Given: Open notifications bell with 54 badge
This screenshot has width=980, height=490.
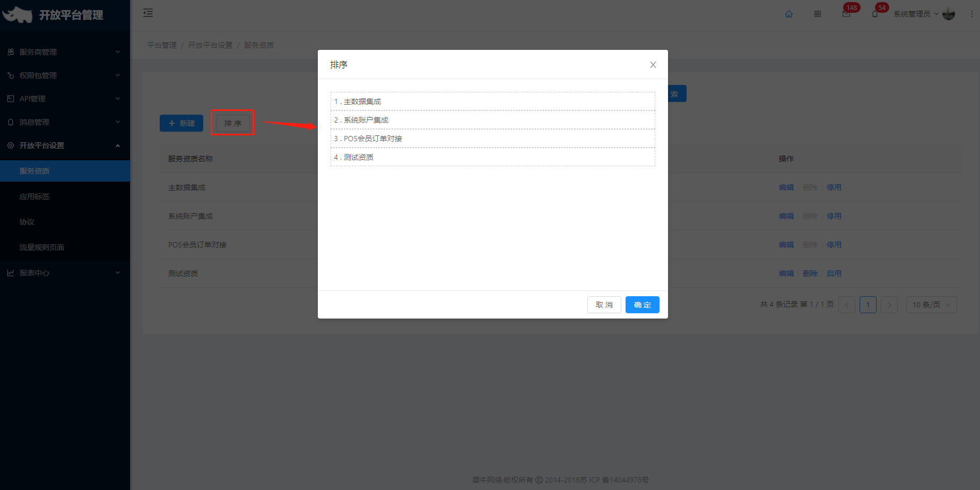Looking at the screenshot, I should pos(875,14).
